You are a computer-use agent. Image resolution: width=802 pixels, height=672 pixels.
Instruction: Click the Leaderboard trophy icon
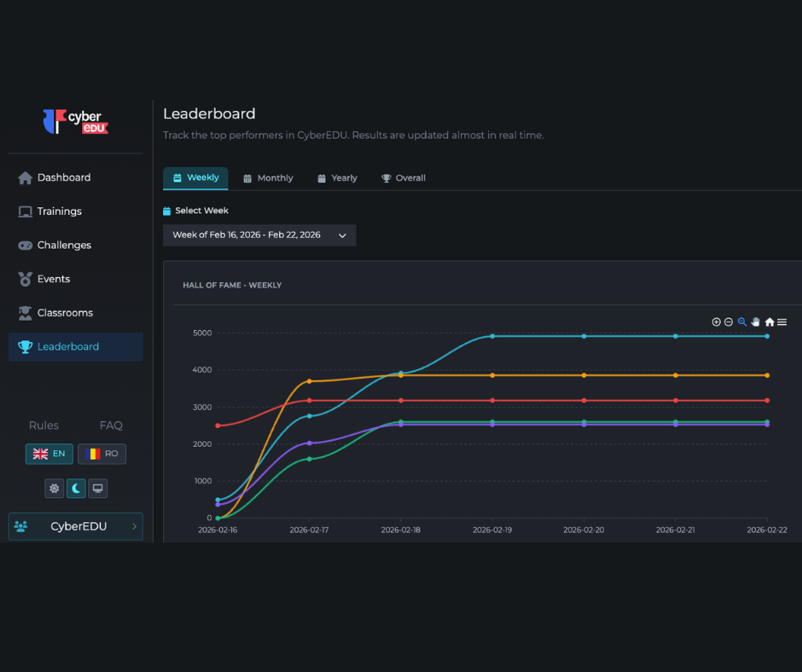coord(25,347)
